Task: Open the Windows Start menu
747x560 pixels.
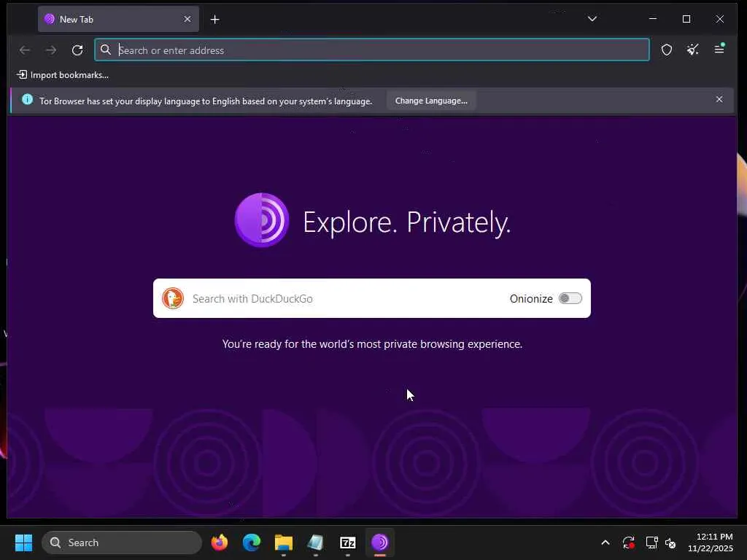Action: tap(24, 542)
